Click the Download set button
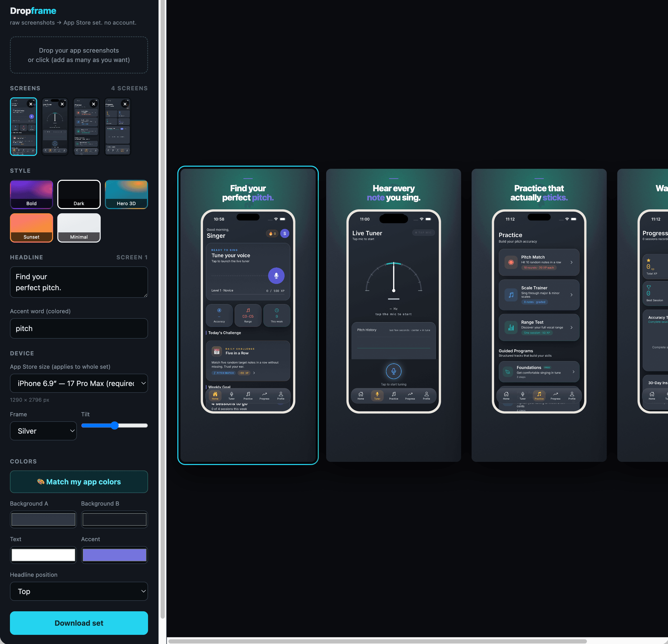The image size is (668, 644). click(79, 623)
